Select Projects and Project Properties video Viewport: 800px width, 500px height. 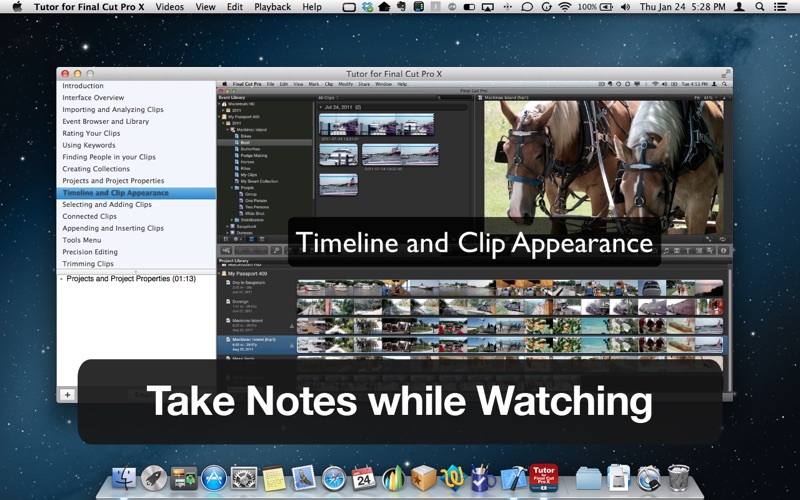[136, 181]
